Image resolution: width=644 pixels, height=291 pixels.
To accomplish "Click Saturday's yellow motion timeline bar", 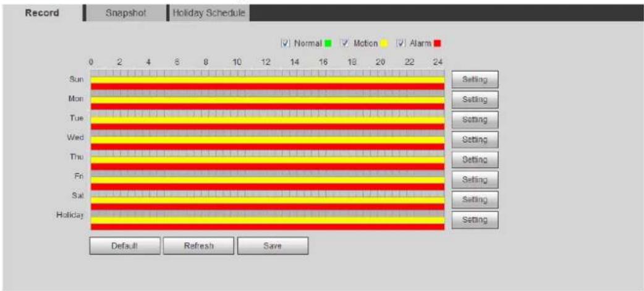I will coord(268,200).
